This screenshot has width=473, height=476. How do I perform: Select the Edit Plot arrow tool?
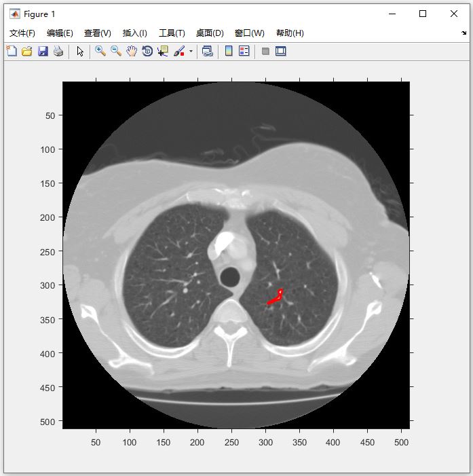(x=80, y=51)
